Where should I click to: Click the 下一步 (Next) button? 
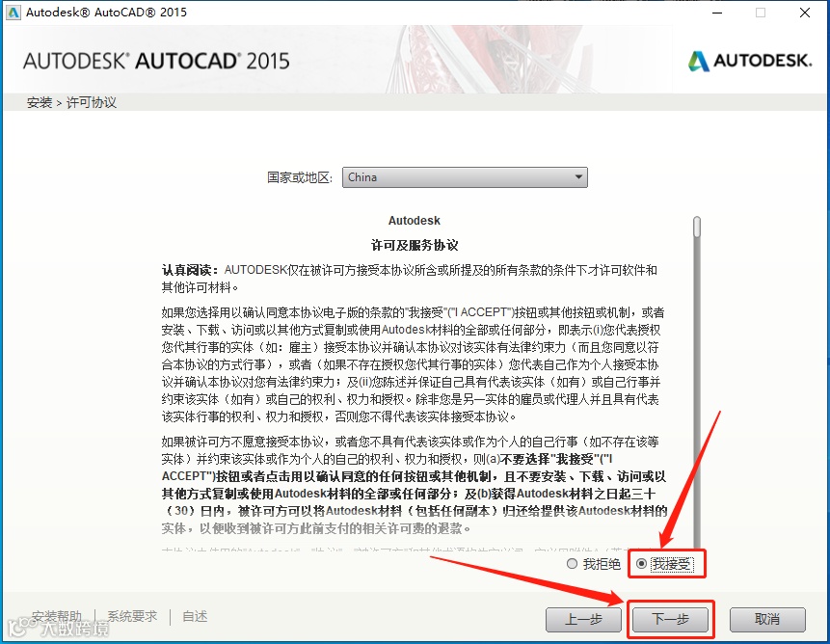click(x=670, y=619)
